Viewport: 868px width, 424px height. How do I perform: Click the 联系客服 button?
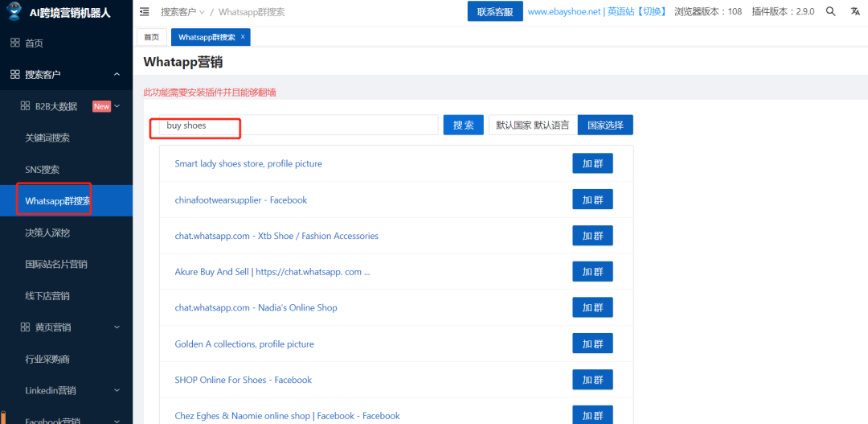tap(495, 11)
